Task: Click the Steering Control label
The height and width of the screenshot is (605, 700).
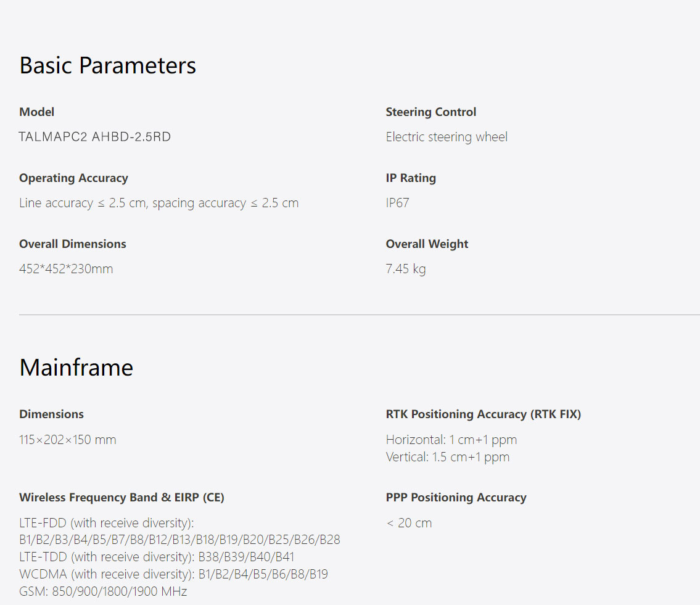Action: click(431, 112)
